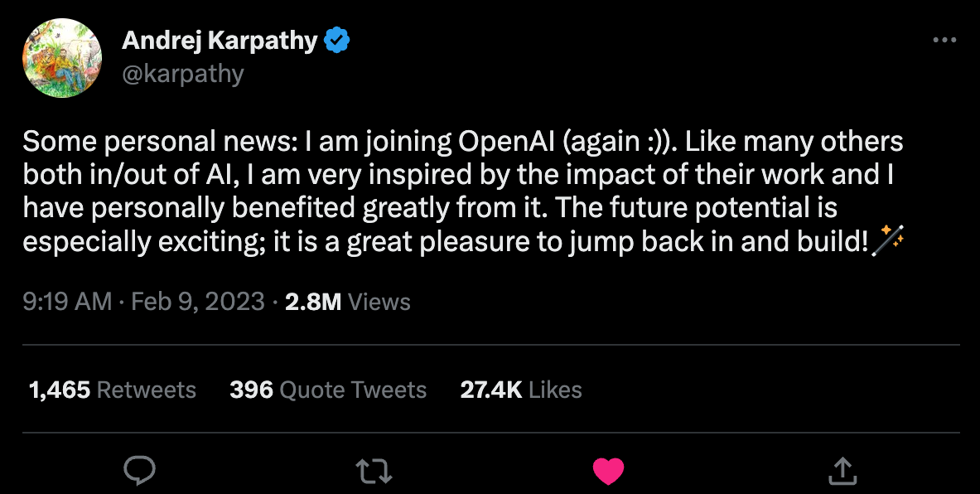Open the share tweet upload icon
Image resolution: width=980 pixels, height=494 pixels.
click(842, 471)
